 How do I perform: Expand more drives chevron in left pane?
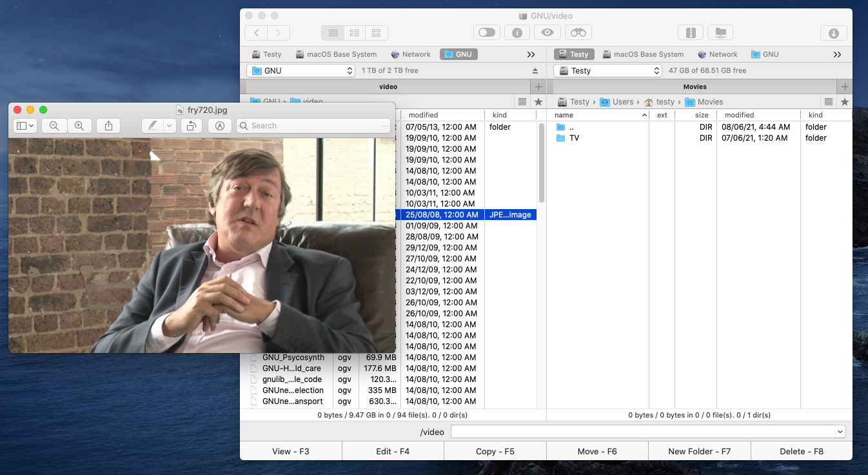point(531,54)
